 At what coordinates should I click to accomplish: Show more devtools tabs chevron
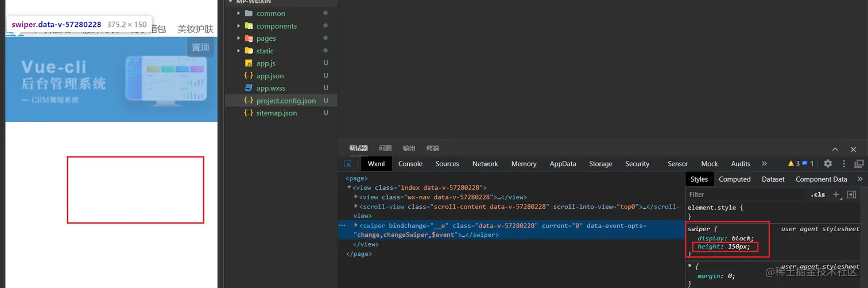pos(764,164)
